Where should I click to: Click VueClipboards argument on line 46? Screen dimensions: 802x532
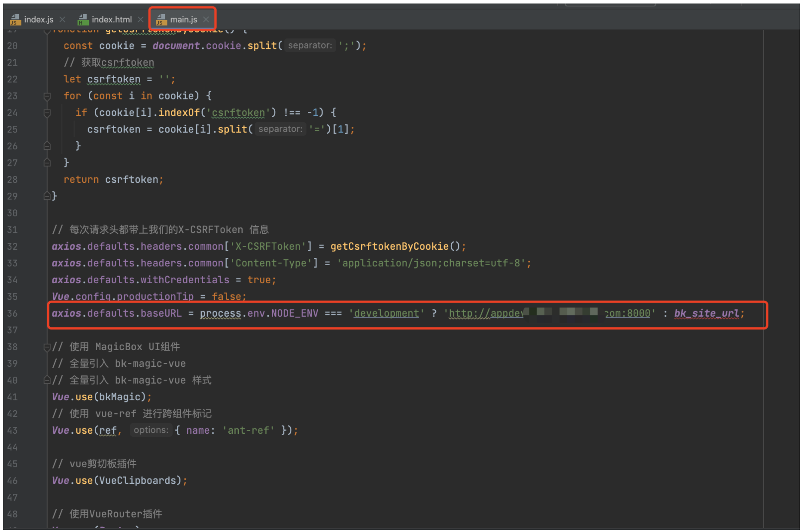tap(137, 481)
